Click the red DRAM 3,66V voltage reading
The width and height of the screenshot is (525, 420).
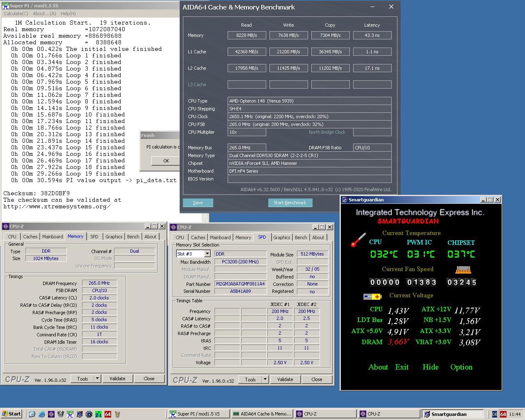398,342
